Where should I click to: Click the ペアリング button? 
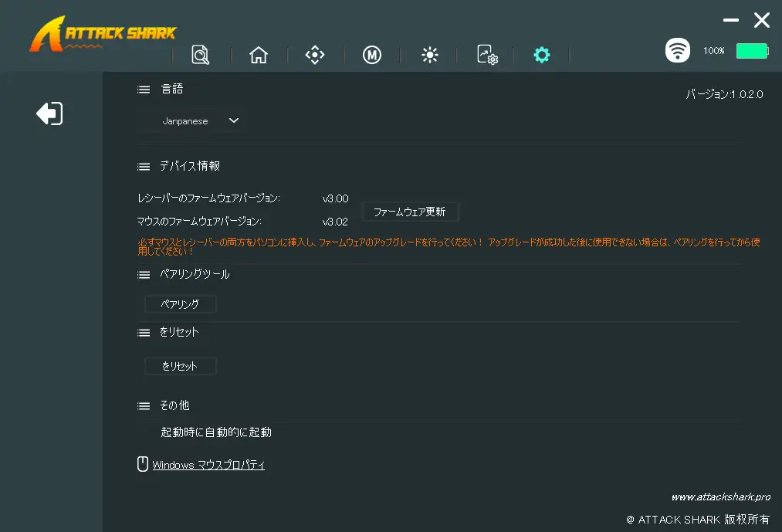pyautogui.click(x=180, y=304)
